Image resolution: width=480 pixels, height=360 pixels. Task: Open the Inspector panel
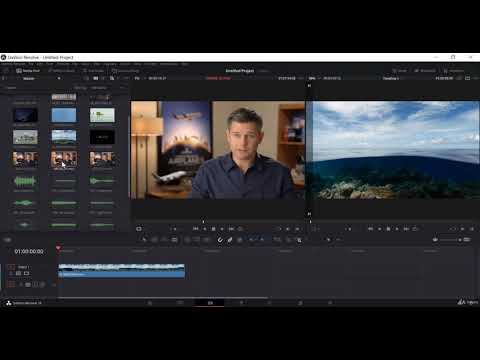coord(454,71)
